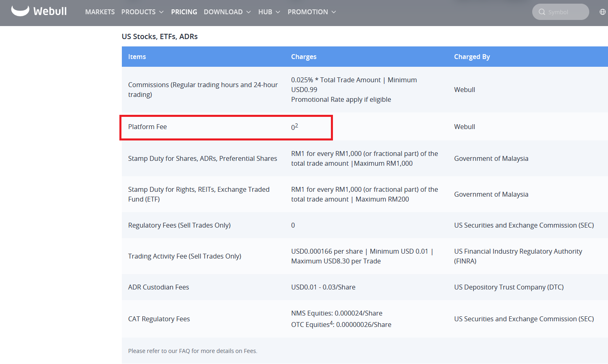Expand the PRODUCTS dropdown chevron
The height and width of the screenshot is (364, 608).
[x=161, y=12]
